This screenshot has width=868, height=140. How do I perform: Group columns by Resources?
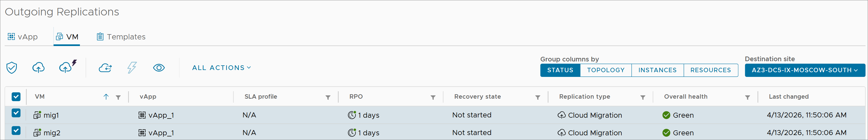tap(710, 70)
